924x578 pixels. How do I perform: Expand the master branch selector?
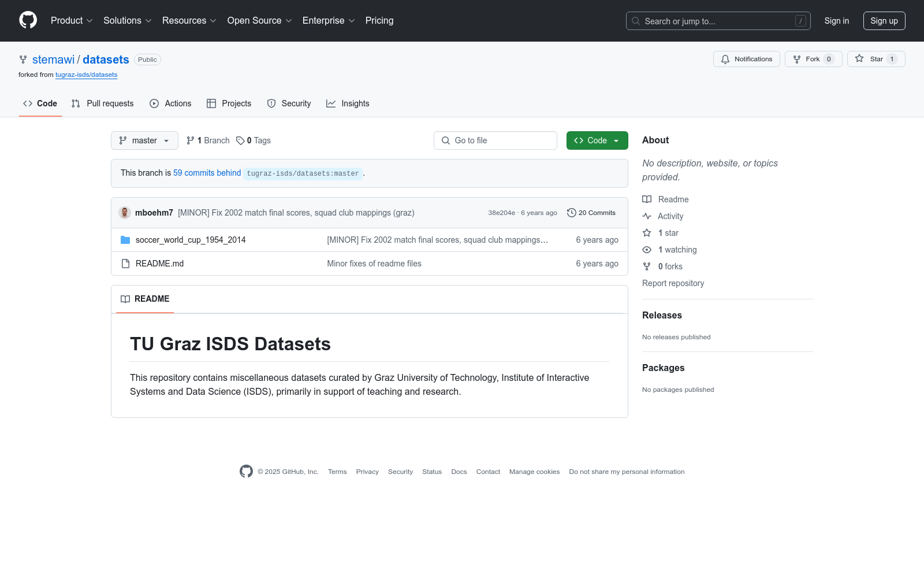[144, 140]
